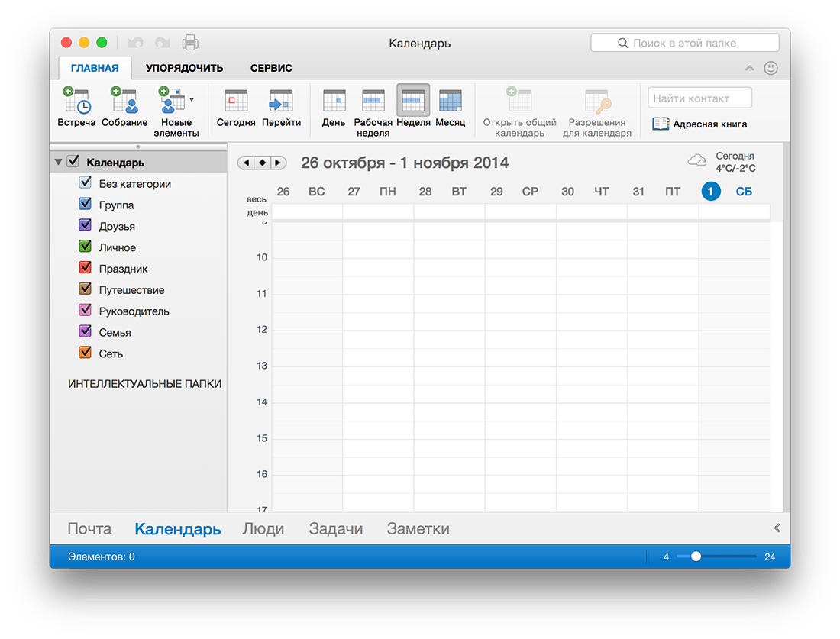840x639 pixels.
Task: Open the СЕРВИС ribbon tab
Action: point(271,68)
